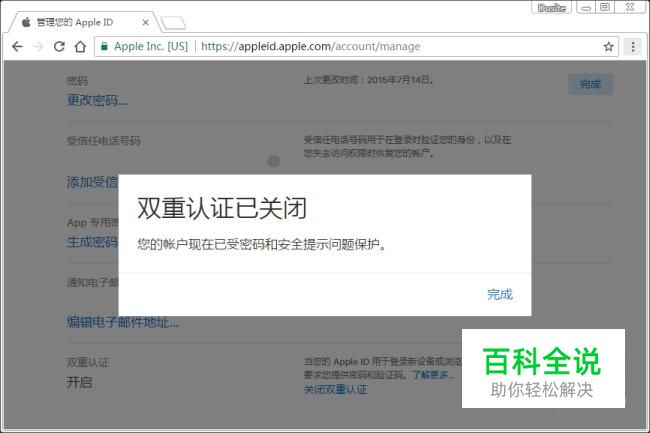The width and height of the screenshot is (650, 433).
Task: Click the 生成密码 link
Action: pos(92,242)
